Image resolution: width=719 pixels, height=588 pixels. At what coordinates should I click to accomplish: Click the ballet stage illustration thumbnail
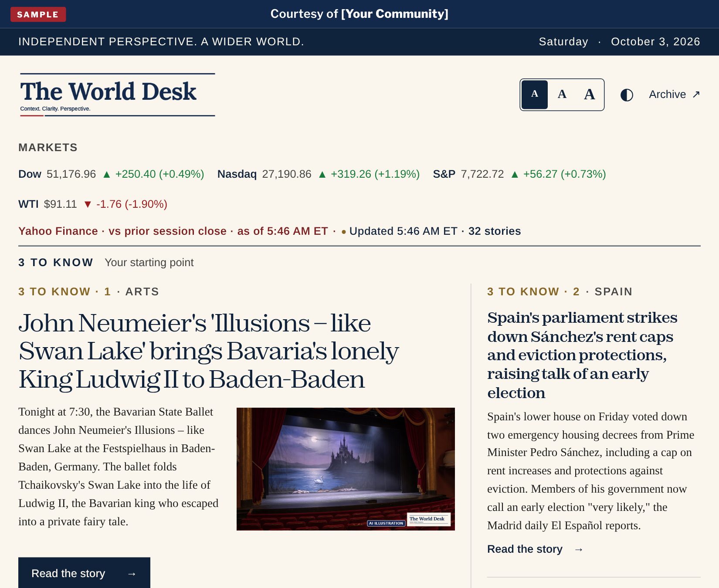click(346, 469)
